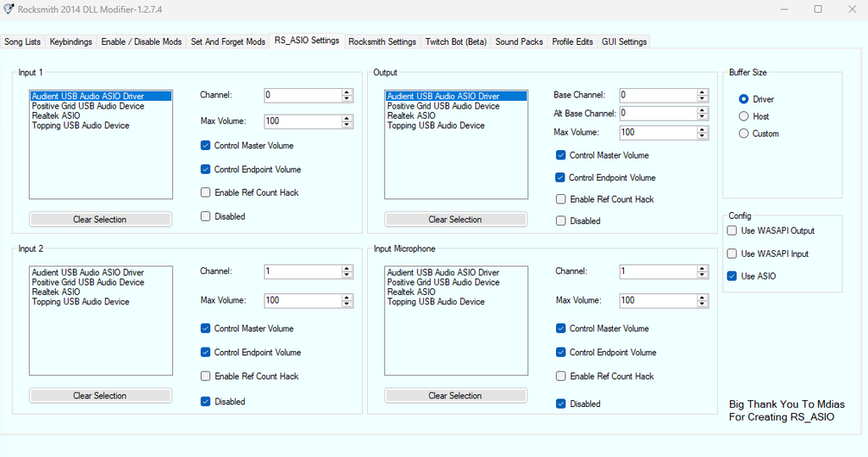
Task: Click the Rocksmith app icon in title bar
Action: [8, 9]
